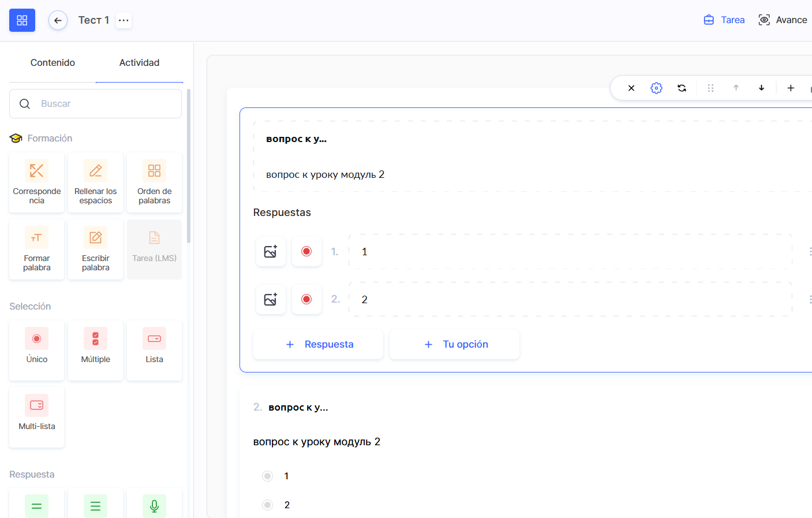812x518 pixels.
Task: Click the refresh/convert icon in block toolbar
Action: (x=682, y=88)
